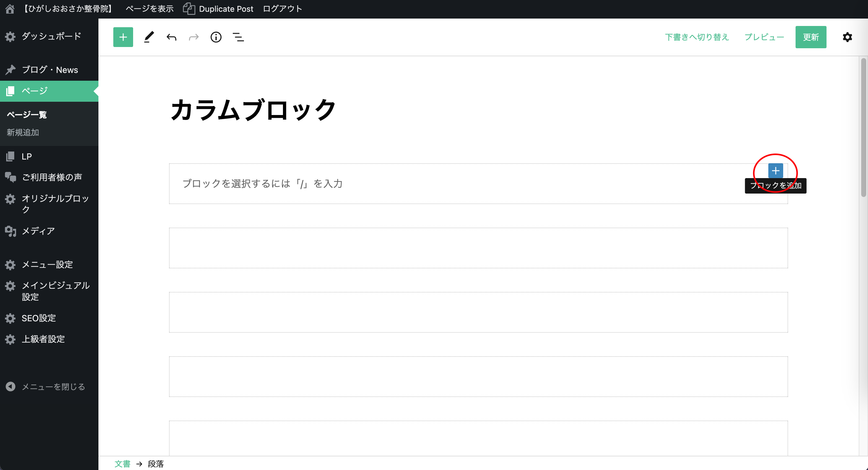Click the vertical editor scrollbar

[x=863, y=128]
